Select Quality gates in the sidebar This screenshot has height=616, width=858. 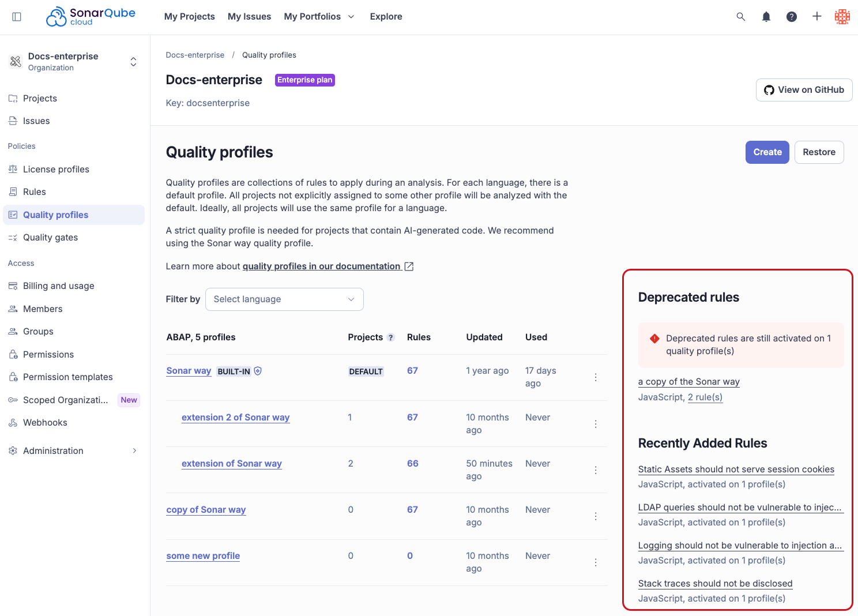coord(73,238)
